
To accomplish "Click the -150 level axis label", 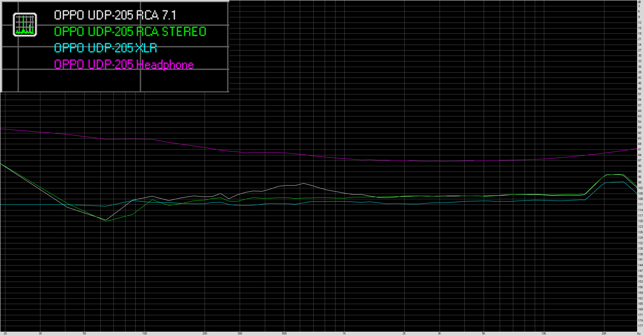I will tap(640, 276).
